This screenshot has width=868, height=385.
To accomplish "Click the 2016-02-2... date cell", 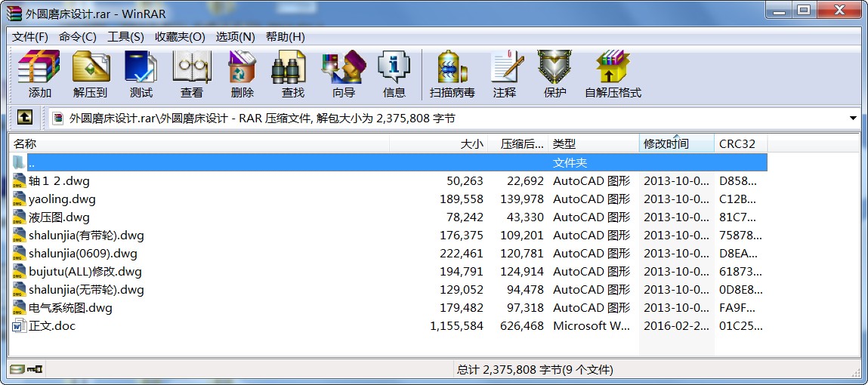I will (676, 326).
